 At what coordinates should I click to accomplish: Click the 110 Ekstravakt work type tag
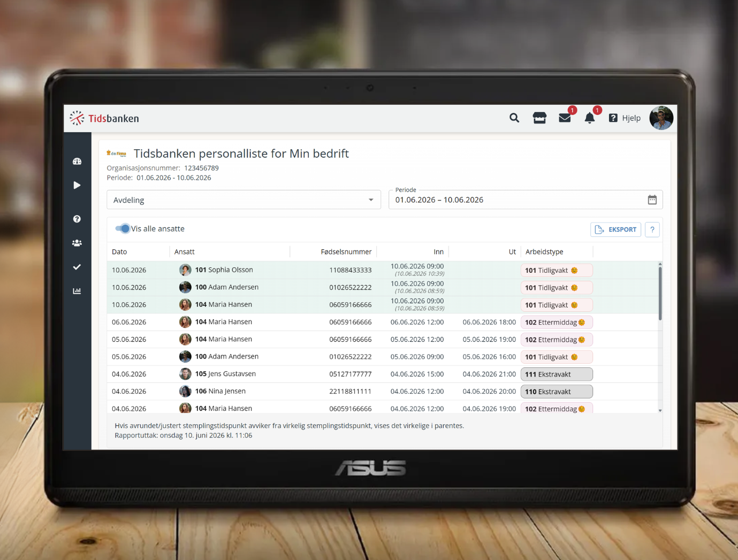click(557, 392)
